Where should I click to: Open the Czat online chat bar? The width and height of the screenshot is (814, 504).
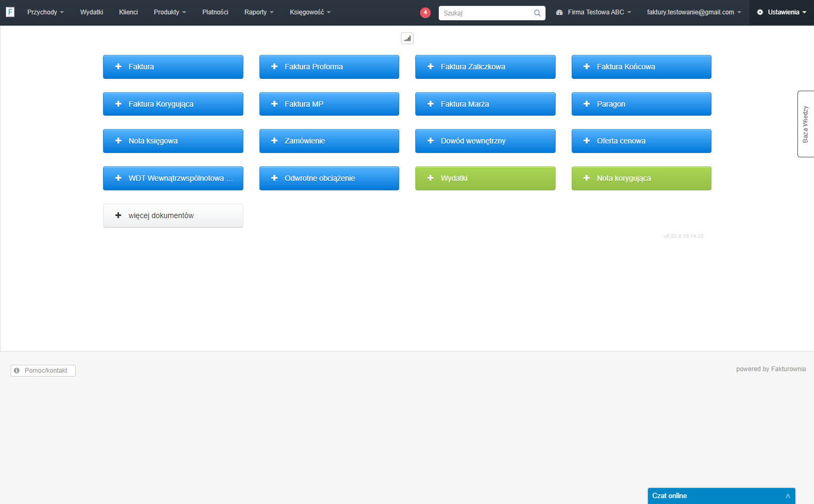coord(722,496)
